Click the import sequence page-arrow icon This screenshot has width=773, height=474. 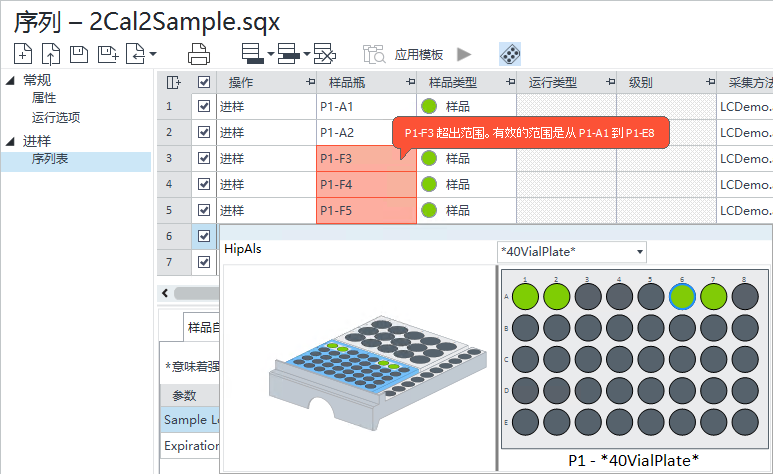pyautogui.click(x=136, y=54)
